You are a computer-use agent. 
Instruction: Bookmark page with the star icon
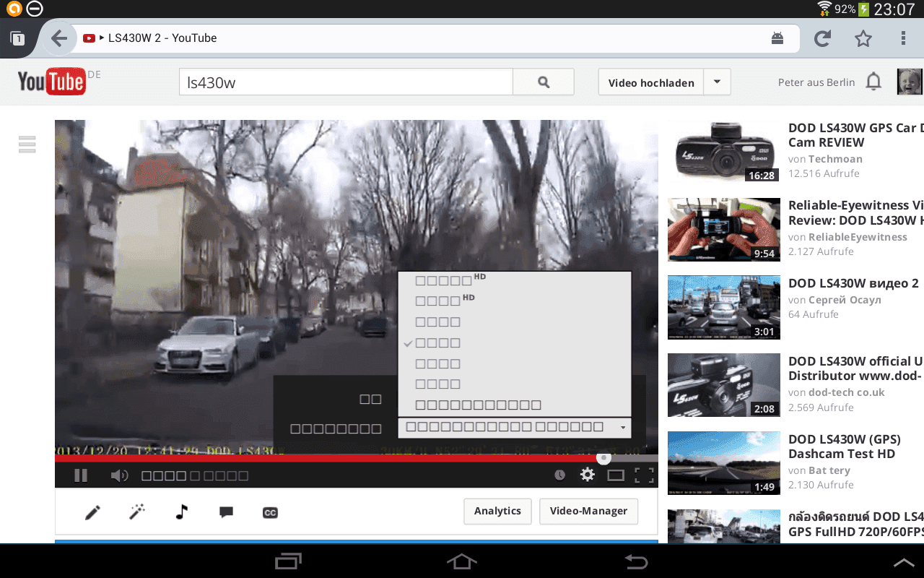pyautogui.click(x=863, y=38)
